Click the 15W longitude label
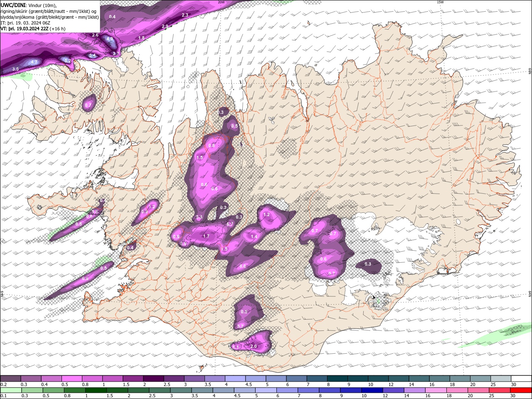532x399 pixels. pyautogui.click(x=440, y=2)
